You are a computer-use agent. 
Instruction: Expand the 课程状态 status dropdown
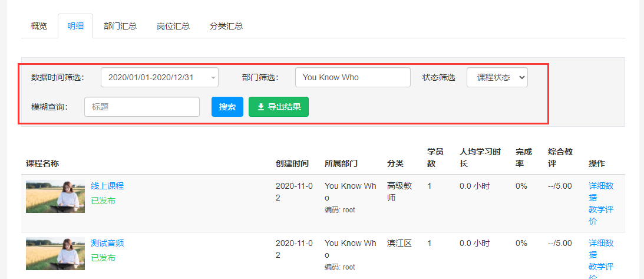tap(497, 78)
